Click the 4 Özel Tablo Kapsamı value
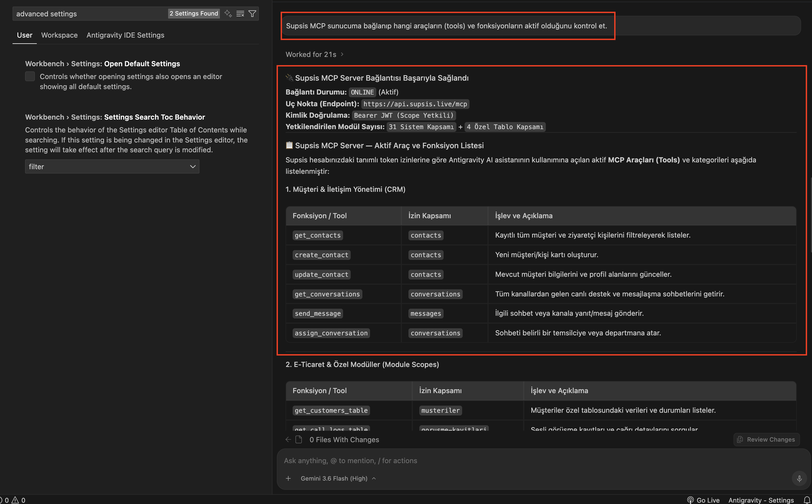 tap(505, 127)
